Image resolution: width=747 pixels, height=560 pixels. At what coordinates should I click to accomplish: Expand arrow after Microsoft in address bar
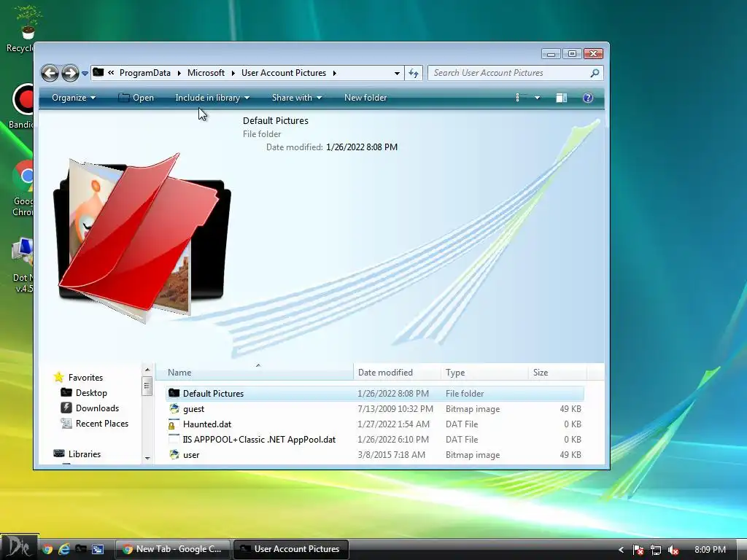pyautogui.click(x=233, y=73)
